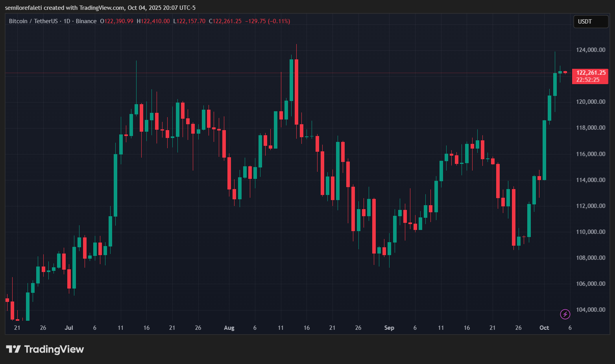Open the USDT currency dropdown
This screenshot has height=364, width=615.
click(590, 22)
